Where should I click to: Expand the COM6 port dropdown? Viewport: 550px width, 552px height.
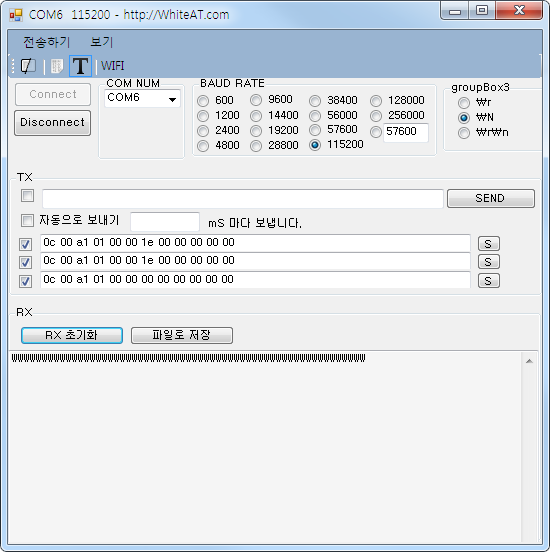pyautogui.click(x=172, y=99)
